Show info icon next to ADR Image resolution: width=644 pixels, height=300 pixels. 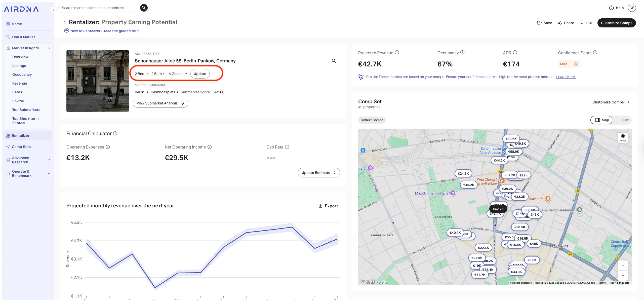pyautogui.click(x=515, y=53)
